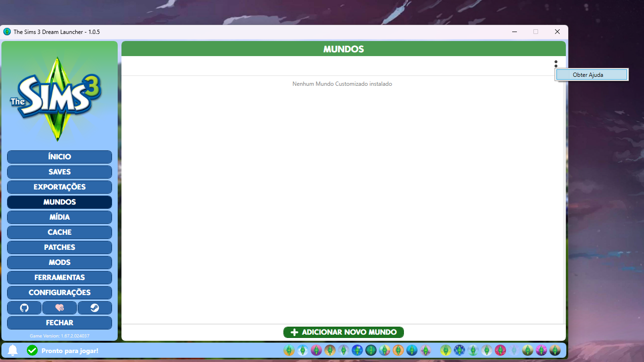Go to the ÍNICIO section

(59, 157)
